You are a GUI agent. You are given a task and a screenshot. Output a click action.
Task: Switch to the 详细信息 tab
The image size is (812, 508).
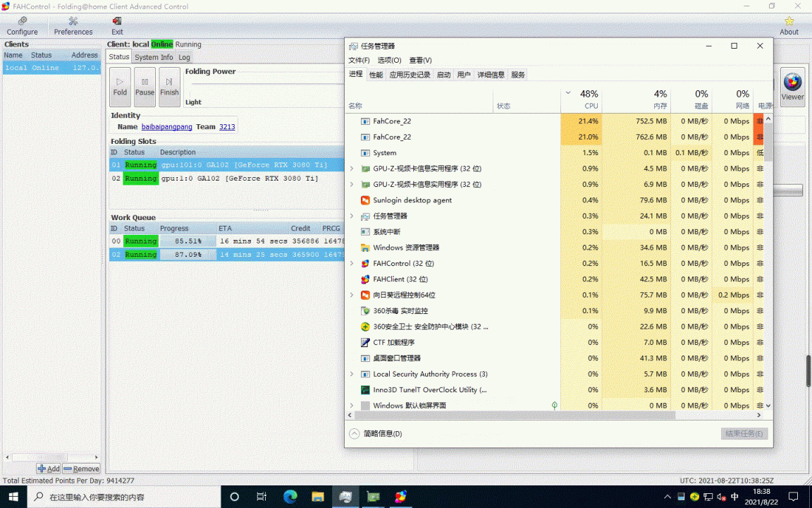(x=491, y=75)
